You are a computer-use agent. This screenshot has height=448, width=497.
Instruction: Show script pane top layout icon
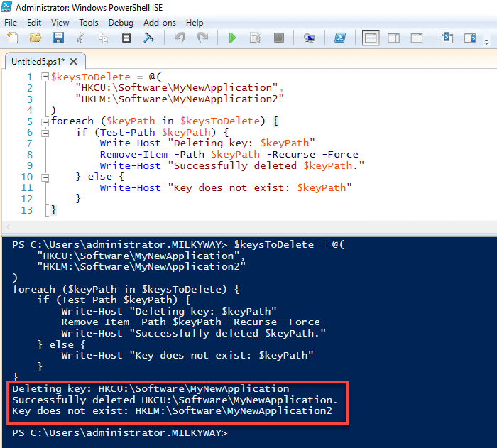(x=371, y=38)
